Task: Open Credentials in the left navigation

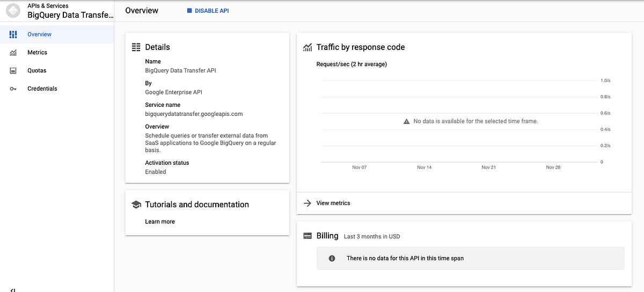Action: tap(57, 89)
